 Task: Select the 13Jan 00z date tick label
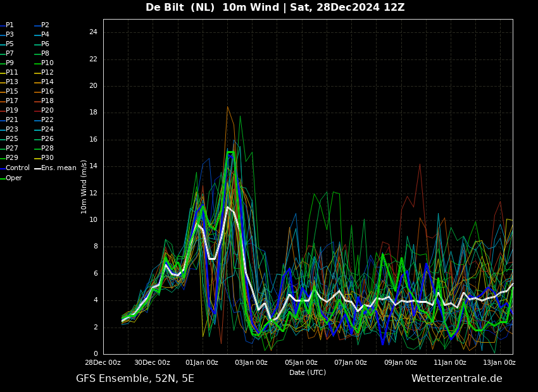499,363
